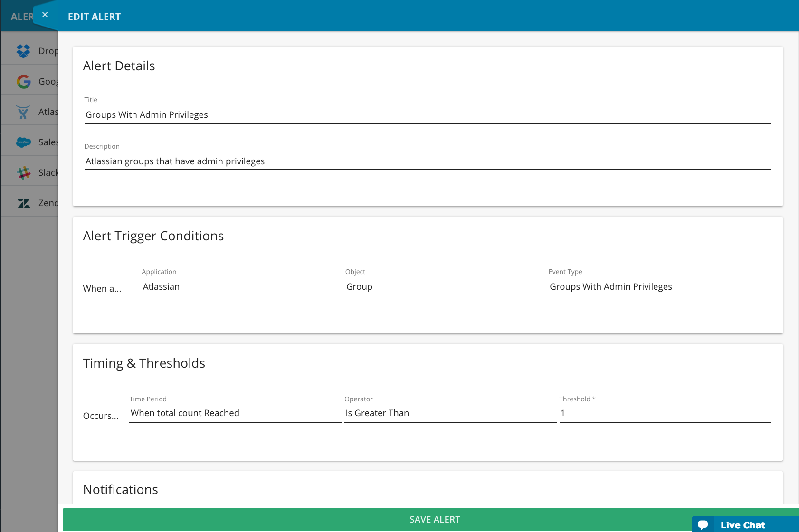Save the alert with the Save Alert button

point(435,520)
